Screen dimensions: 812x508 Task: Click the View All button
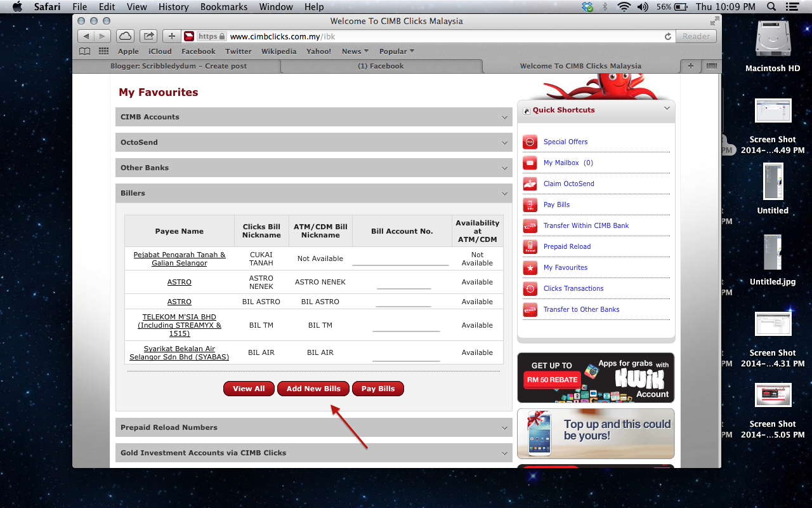[x=249, y=389]
